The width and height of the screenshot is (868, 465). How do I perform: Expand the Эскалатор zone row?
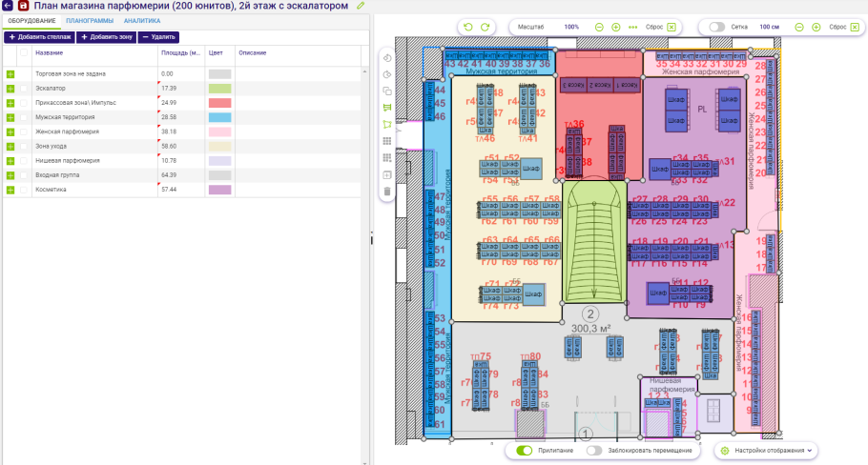(10, 89)
